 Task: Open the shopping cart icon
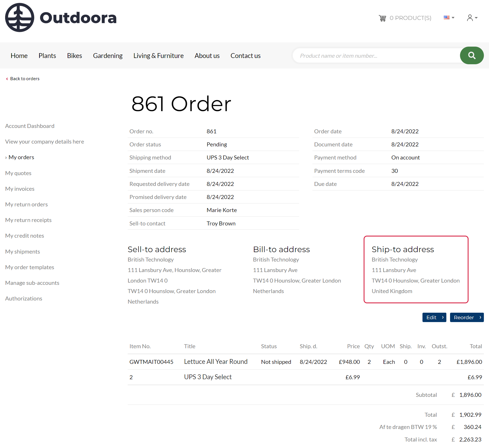(382, 18)
